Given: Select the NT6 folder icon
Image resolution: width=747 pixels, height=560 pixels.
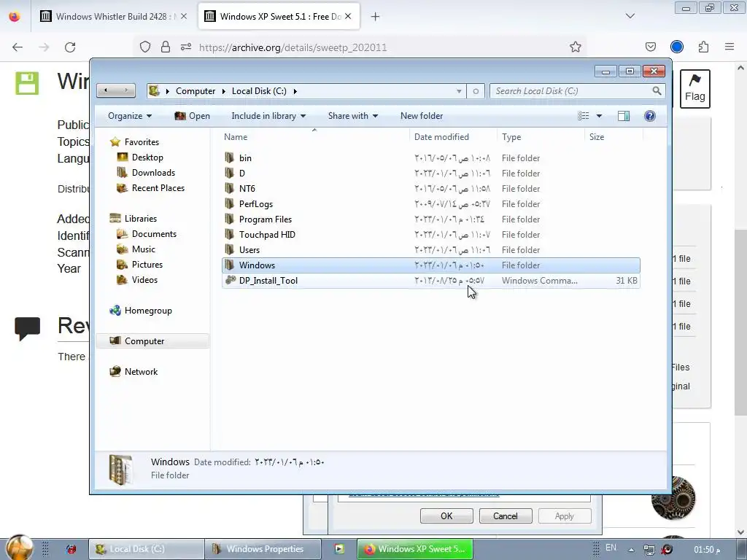Looking at the screenshot, I should [x=230, y=188].
